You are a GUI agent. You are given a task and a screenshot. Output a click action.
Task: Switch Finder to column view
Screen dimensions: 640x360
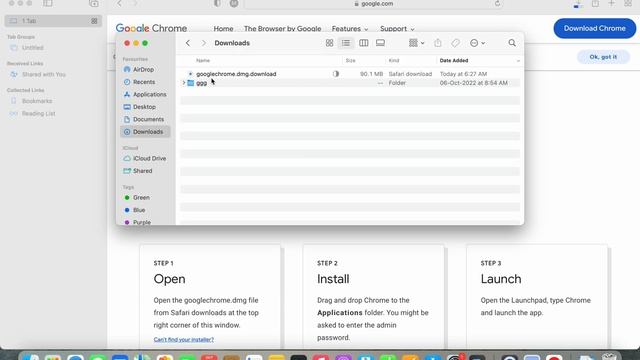363,43
